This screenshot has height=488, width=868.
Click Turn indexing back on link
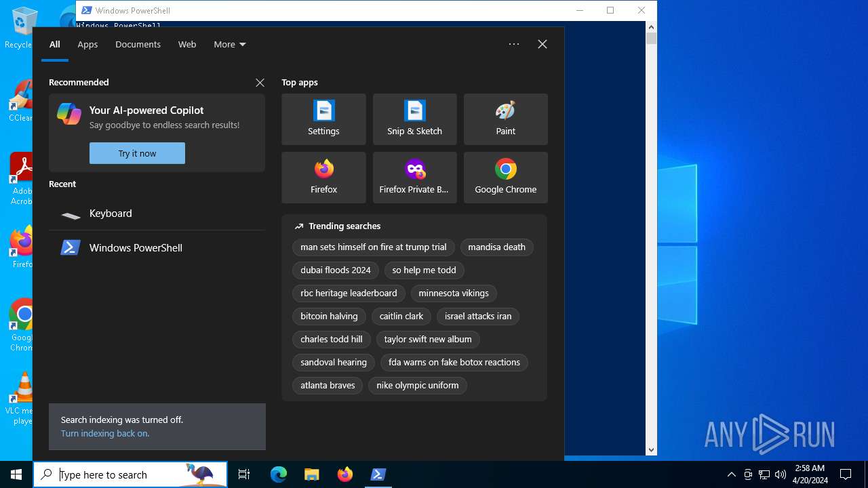point(105,433)
